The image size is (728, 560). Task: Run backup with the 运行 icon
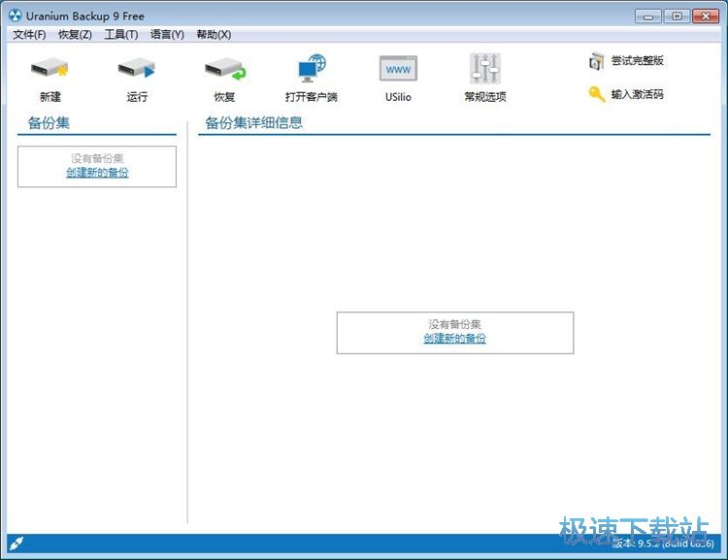coord(137,69)
